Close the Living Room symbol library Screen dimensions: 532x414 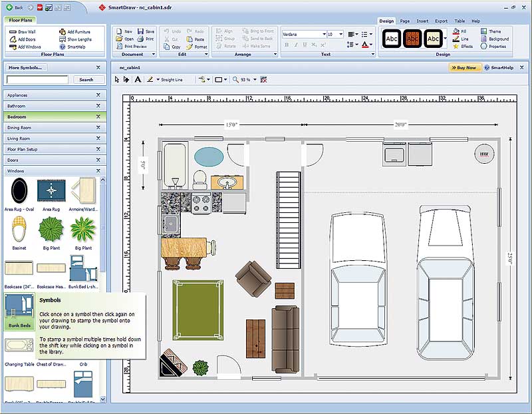click(98, 138)
